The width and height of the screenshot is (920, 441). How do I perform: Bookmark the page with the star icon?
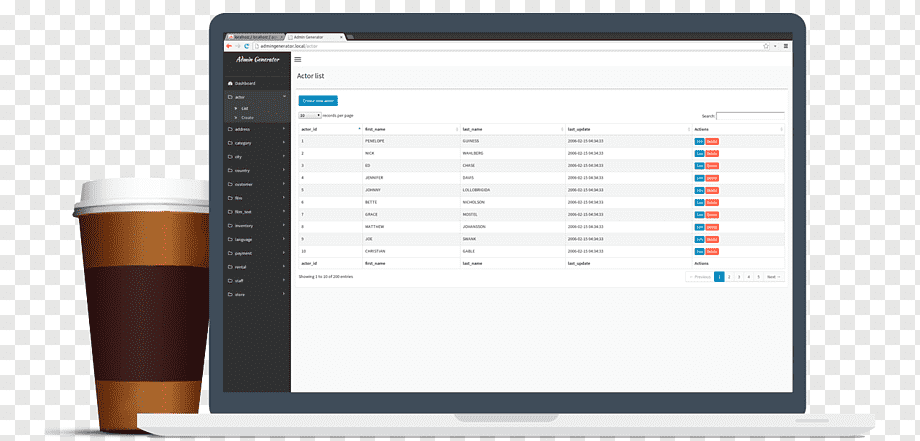[766, 46]
